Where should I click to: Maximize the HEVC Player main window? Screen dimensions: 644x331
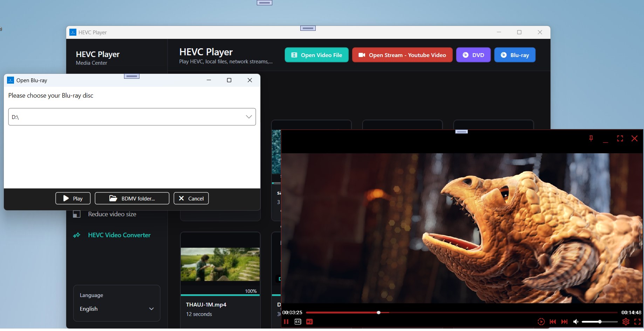(x=519, y=32)
